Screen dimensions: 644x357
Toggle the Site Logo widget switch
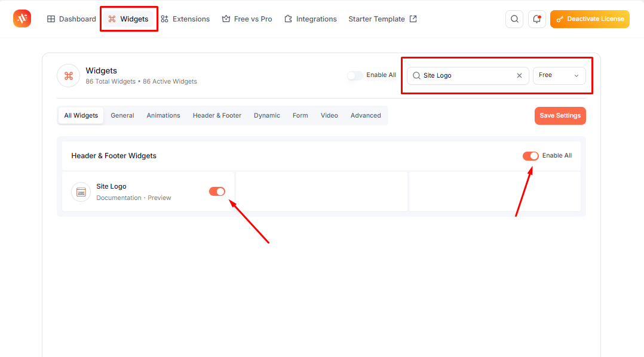[x=217, y=191]
